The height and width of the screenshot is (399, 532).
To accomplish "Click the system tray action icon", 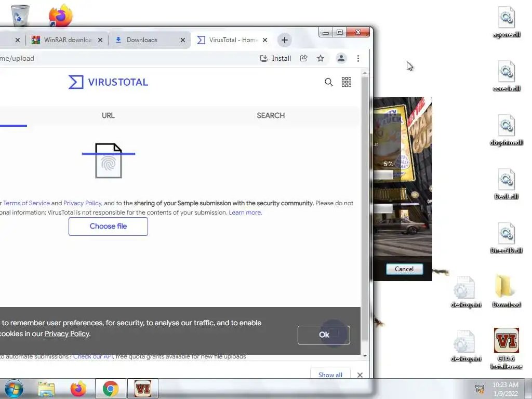I will [480, 389].
